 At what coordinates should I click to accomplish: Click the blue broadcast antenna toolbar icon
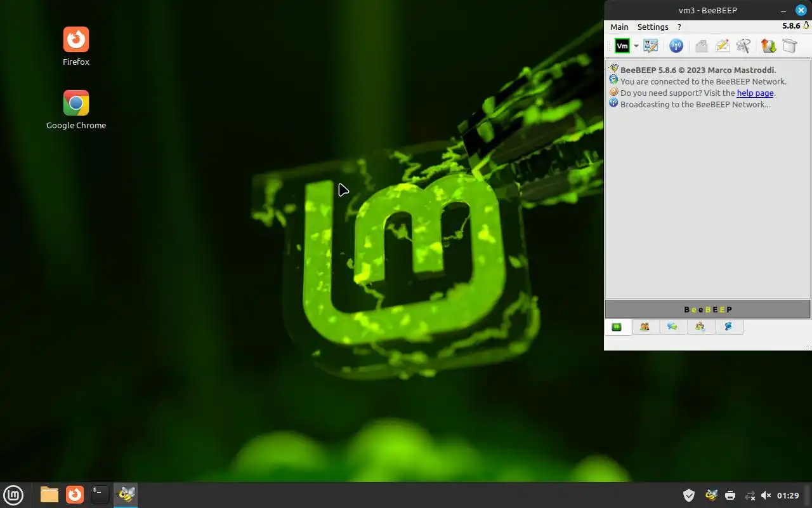tap(676, 46)
